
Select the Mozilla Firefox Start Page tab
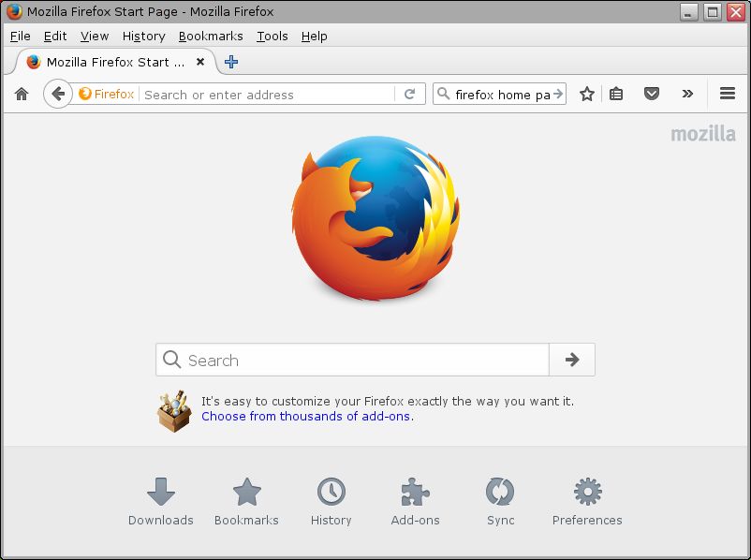point(115,62)
